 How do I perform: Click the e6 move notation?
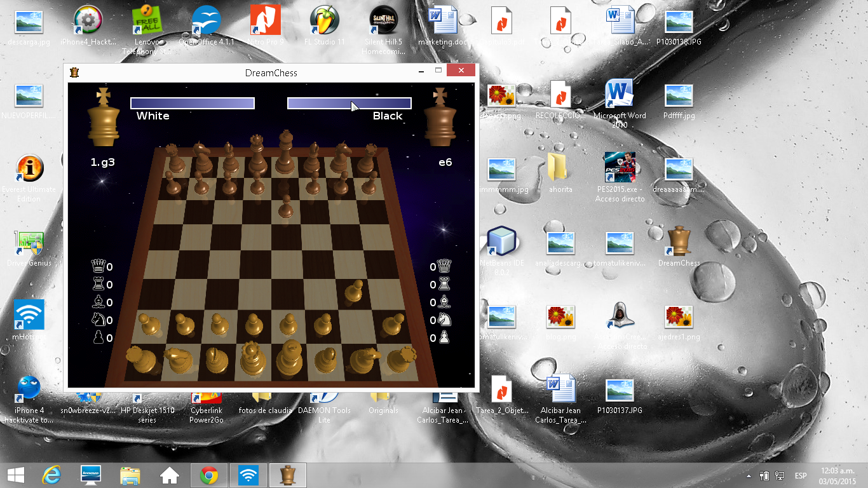(445, 162)
